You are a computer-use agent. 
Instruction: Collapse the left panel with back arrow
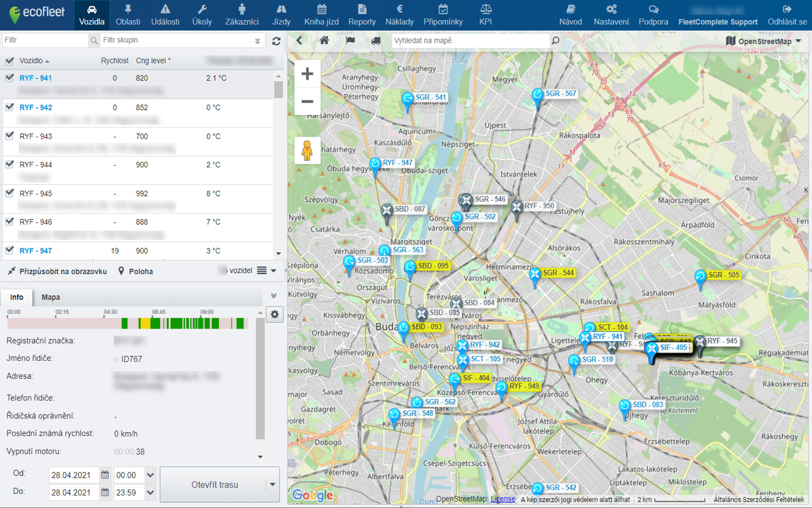[x=299, y=40]
